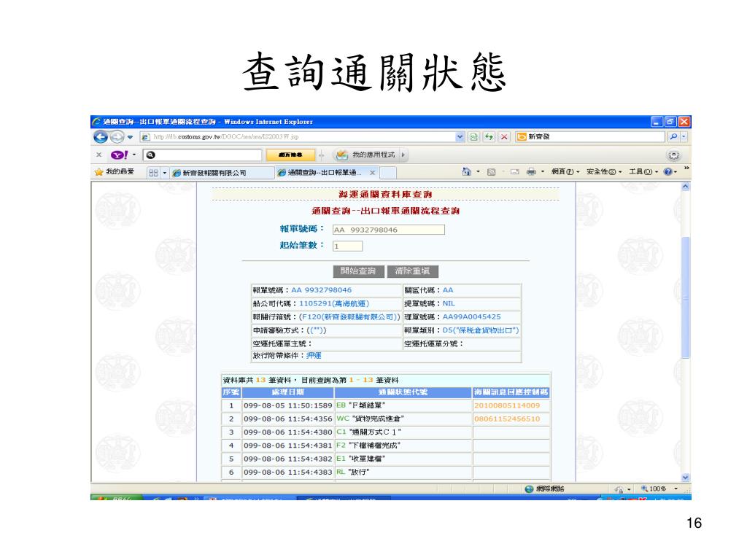Go back with the browser Back arrow
The image size is (747, 560).
100,137
